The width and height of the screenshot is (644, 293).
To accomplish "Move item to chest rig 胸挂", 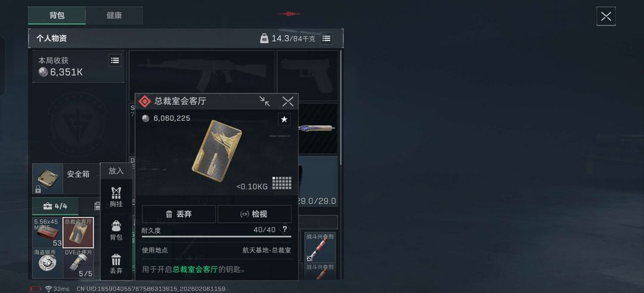I will 116,197.
